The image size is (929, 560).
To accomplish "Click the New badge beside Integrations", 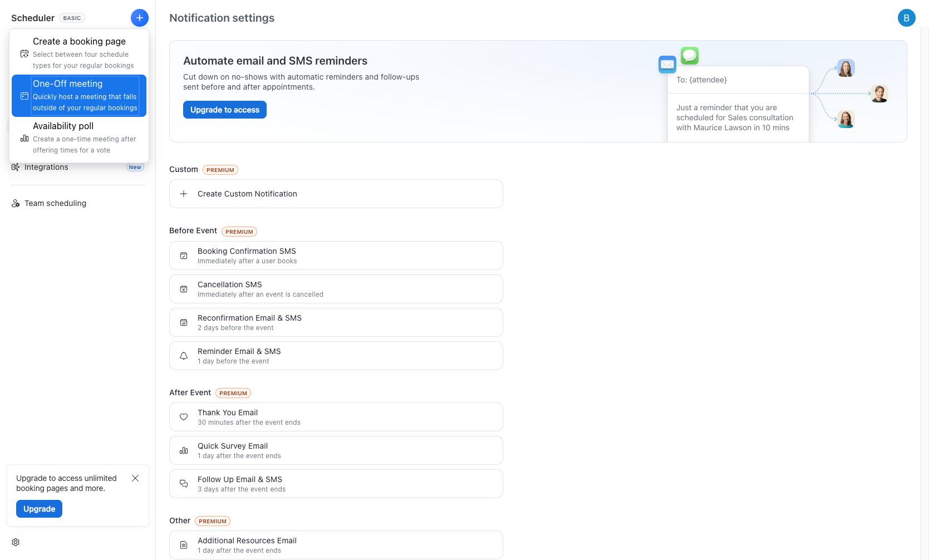I will [x=135, y=167].
